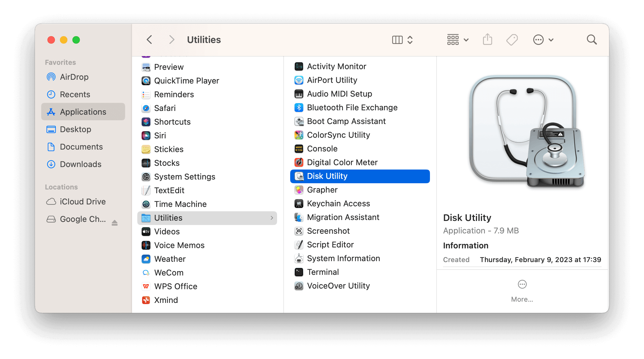The height and width of the screenshot is (359, 644).
Task: Click the Activity Monitor icon
Action: (x=299, y=66)
